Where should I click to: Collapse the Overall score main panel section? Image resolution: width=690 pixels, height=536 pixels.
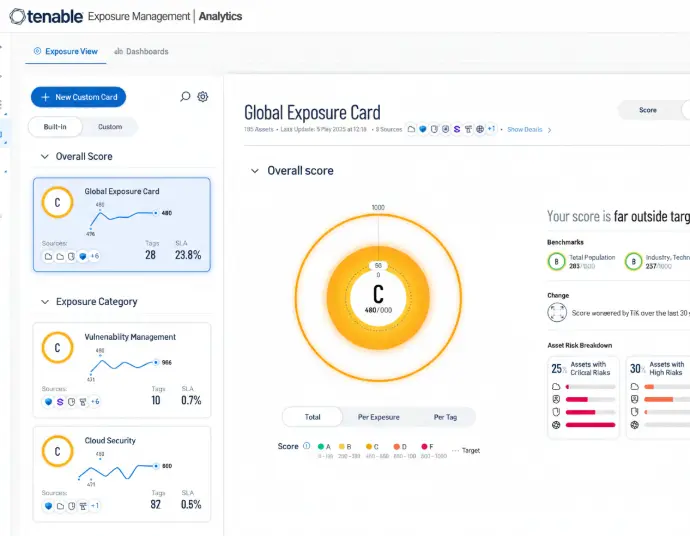pos(253,171)
